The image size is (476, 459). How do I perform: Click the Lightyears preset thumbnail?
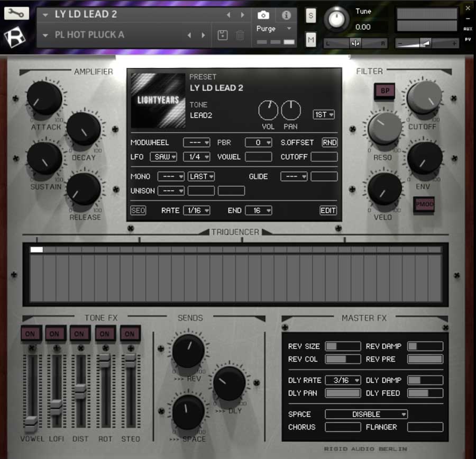tap(158, 101)
